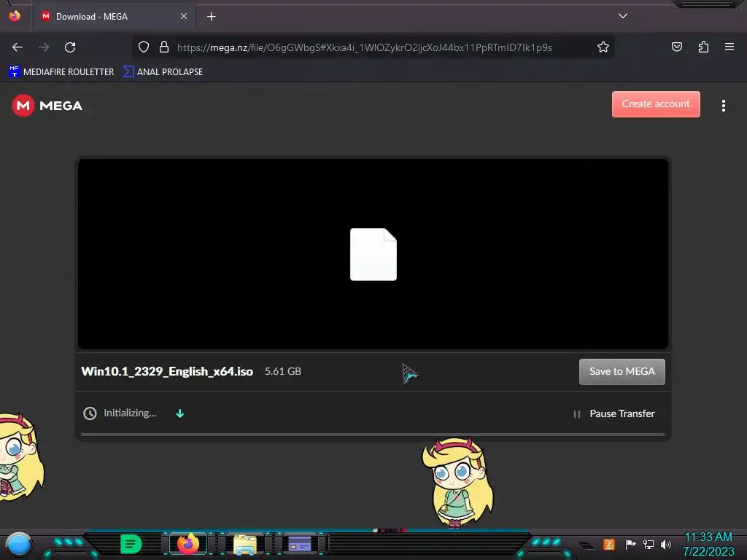The width and height of the screenshot is (747, 560).
Task: Click the blank file preview icon
Action: click(x=373, y=254)
